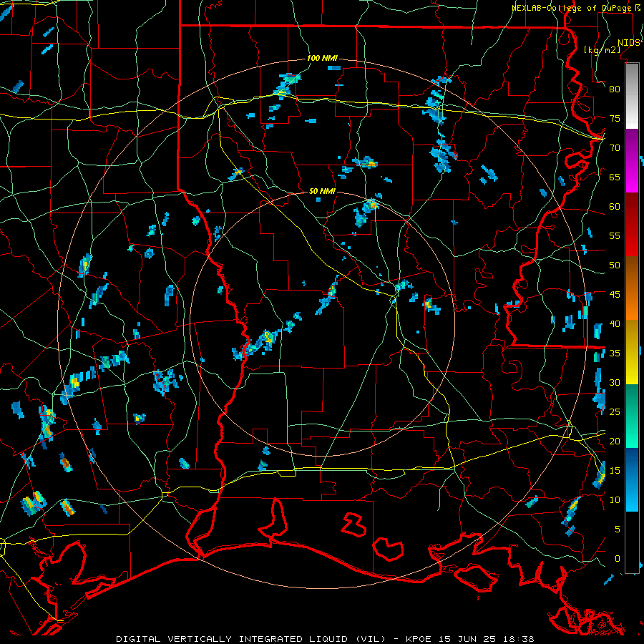Click the 30 value on the scale
644x644 pixels.
[615, 382]
